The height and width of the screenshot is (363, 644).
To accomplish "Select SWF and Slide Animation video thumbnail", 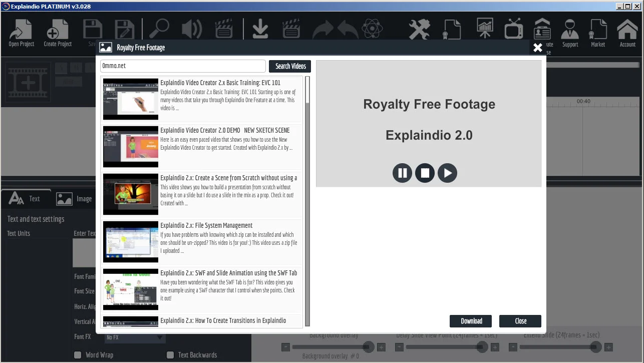I will pos(131,289).
